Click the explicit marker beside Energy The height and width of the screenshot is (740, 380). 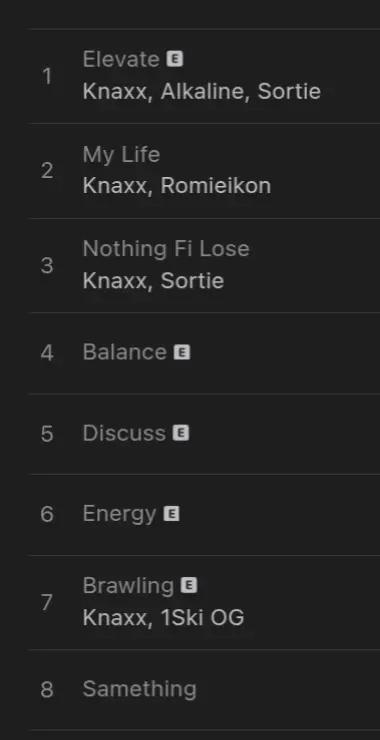171,513
